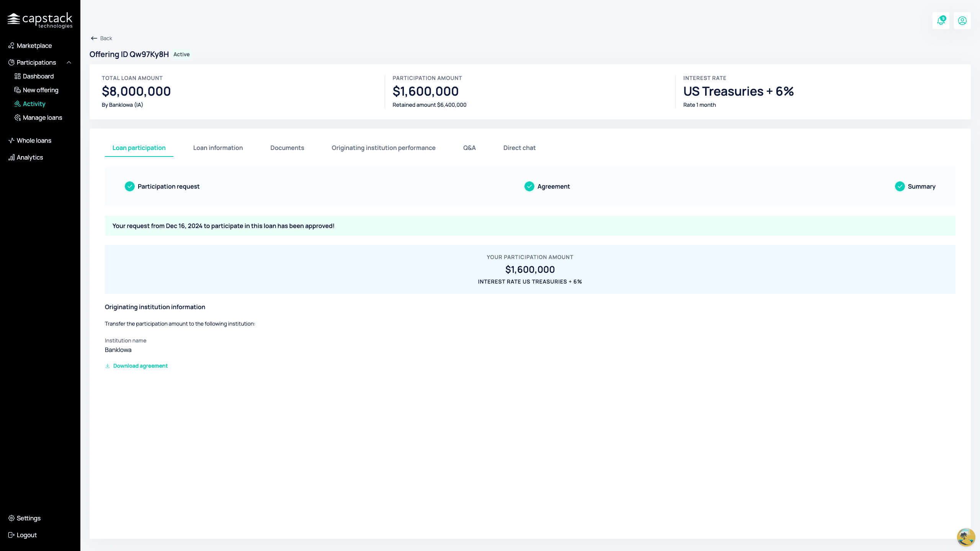Go to Whole loans
The image size is (980, 551).
pos(34,140)
